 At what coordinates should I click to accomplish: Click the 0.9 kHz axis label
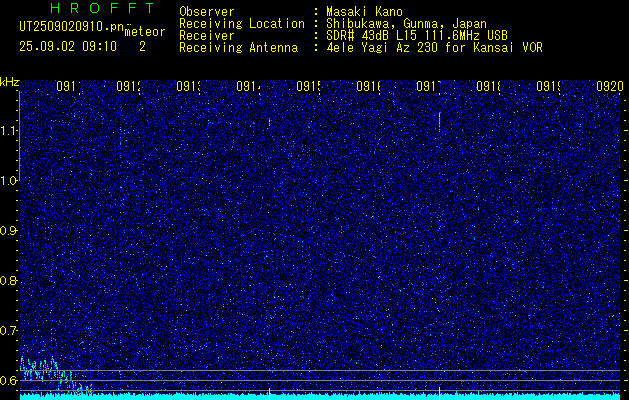(9, 231)
